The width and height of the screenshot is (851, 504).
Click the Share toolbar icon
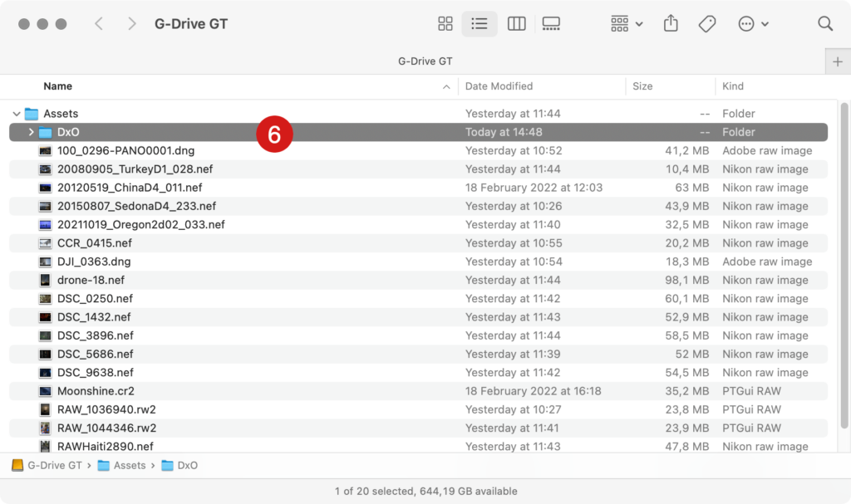coord(671,23)
